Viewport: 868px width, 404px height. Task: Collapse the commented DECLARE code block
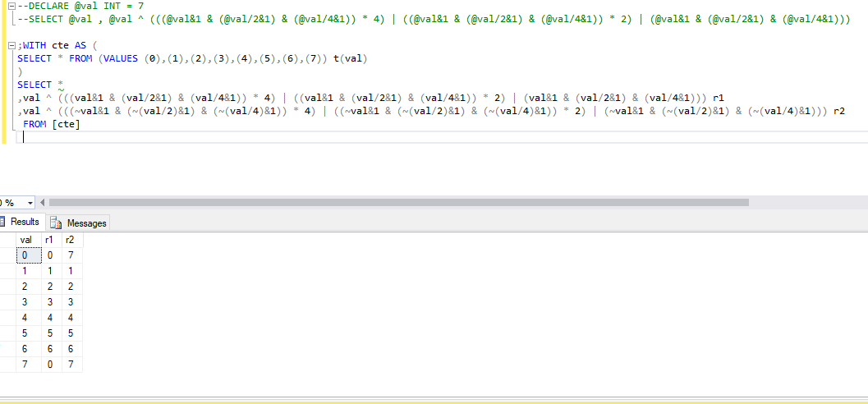click(10, 6)
